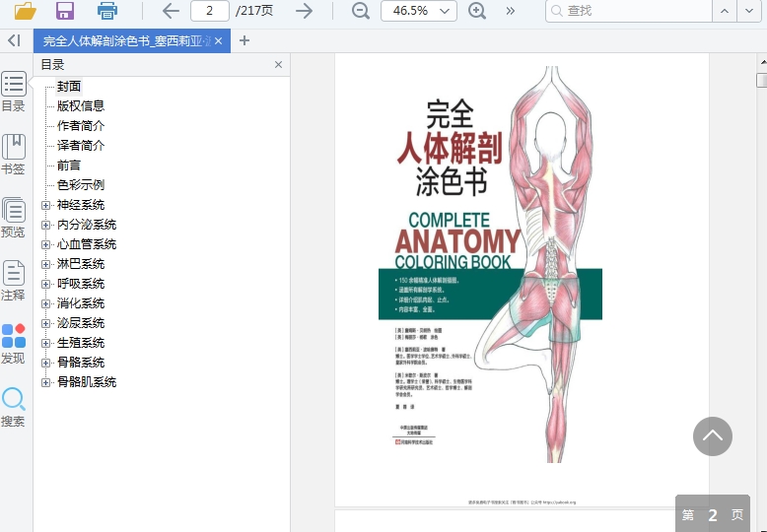This screenshot has width=767, height=532.
Task: Select the 前言 outline entry
Action: pos(68,166)
